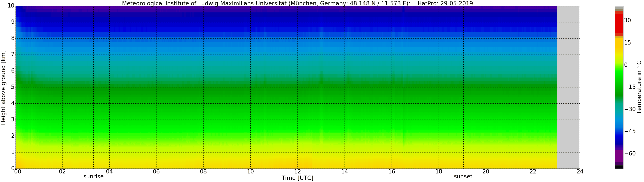Click the 9 km height tick label
This screenshot has width=644, height=182.
(12, 22)
